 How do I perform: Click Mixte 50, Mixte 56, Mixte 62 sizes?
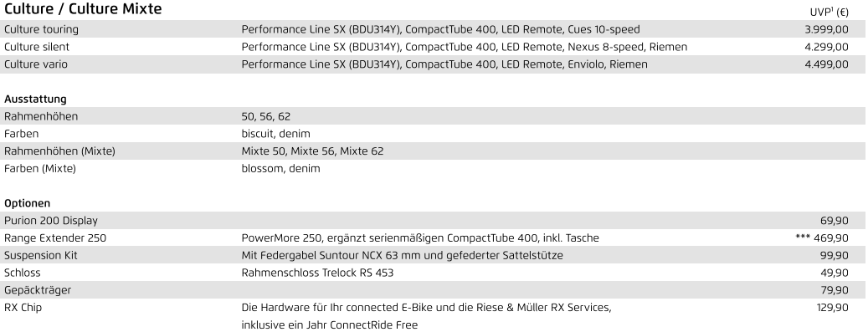pos(312,151)
